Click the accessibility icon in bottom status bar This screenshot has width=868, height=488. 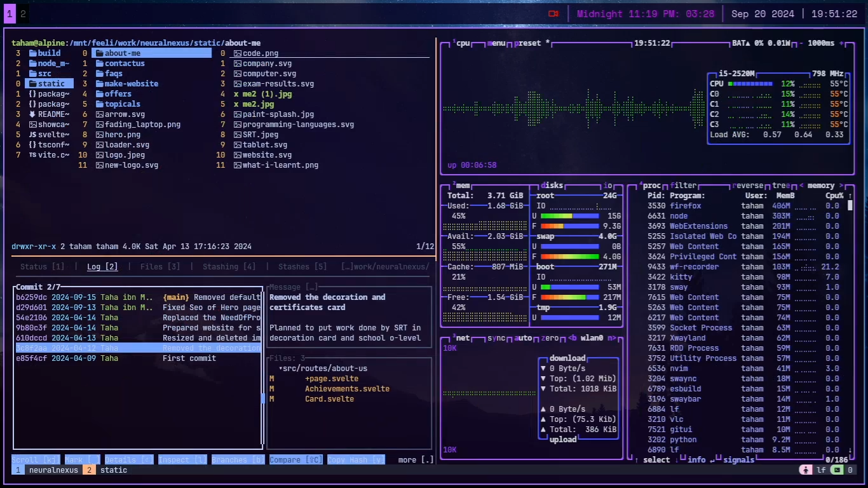(806, 470)
